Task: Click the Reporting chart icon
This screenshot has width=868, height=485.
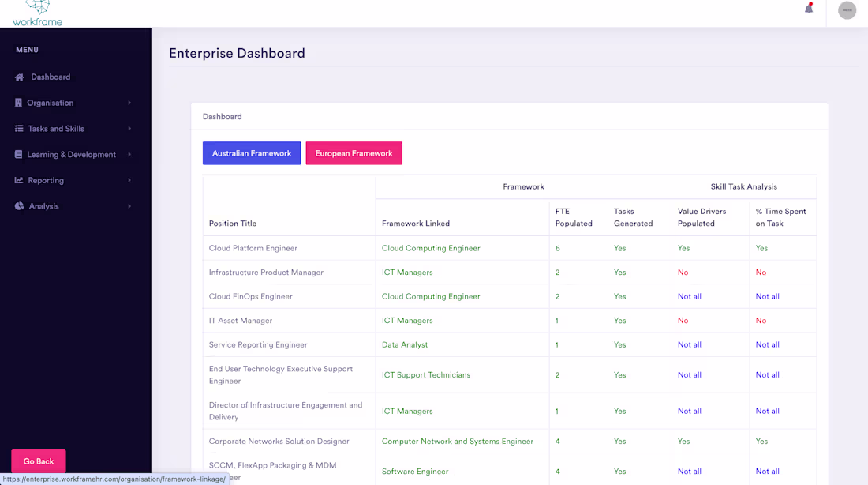Action: point(17,180)
